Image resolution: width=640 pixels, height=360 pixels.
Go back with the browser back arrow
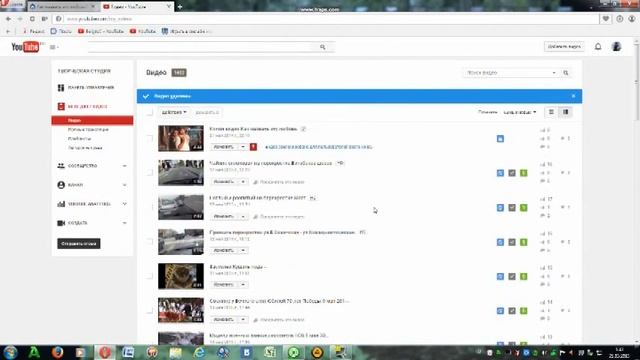[8, 19]
